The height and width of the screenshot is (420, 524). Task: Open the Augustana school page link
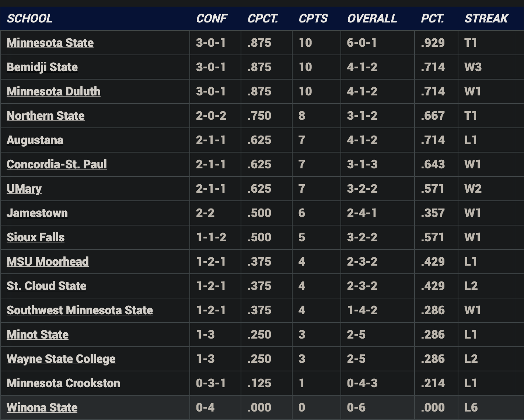[x=35, y=140]
